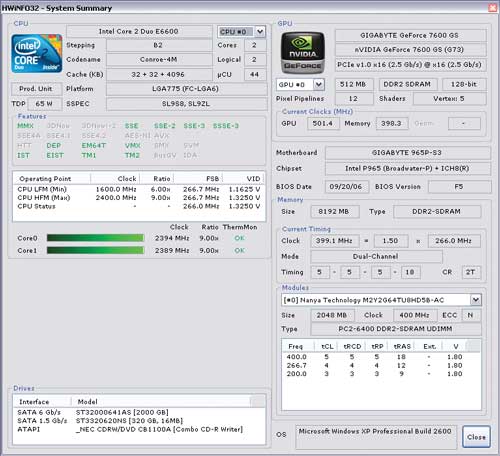Click the tRAS column header
Viewport: 500px width, 456px height.
click(402, 346)
